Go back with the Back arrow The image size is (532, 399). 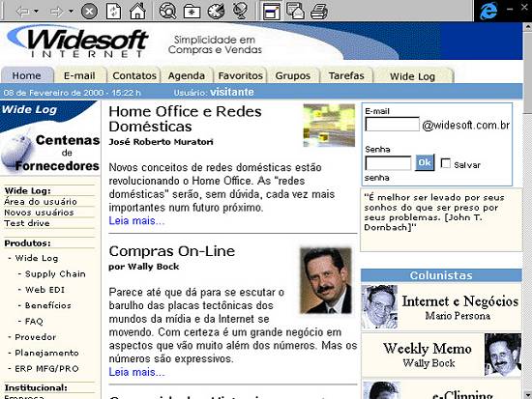pyautogui.click(x=23, y=12)
